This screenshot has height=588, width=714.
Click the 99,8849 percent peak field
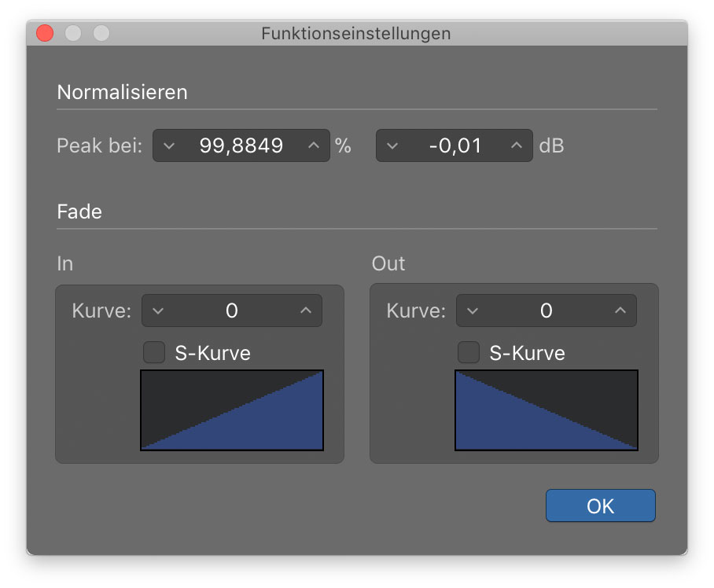[x=241, y=145]
